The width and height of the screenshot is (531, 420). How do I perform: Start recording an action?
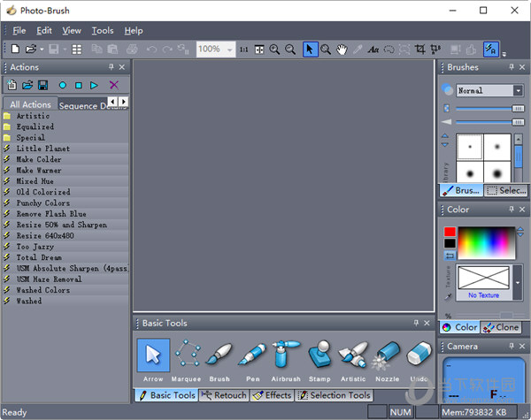62,85
